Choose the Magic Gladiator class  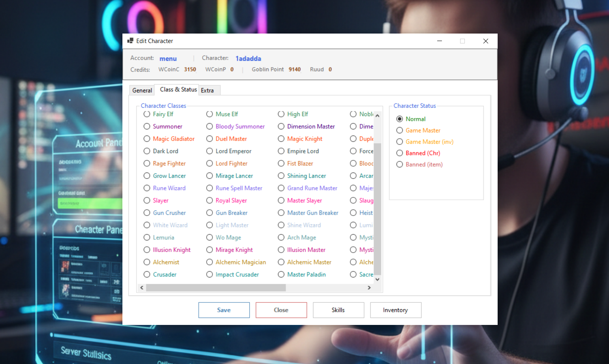(x=147, y=139)
